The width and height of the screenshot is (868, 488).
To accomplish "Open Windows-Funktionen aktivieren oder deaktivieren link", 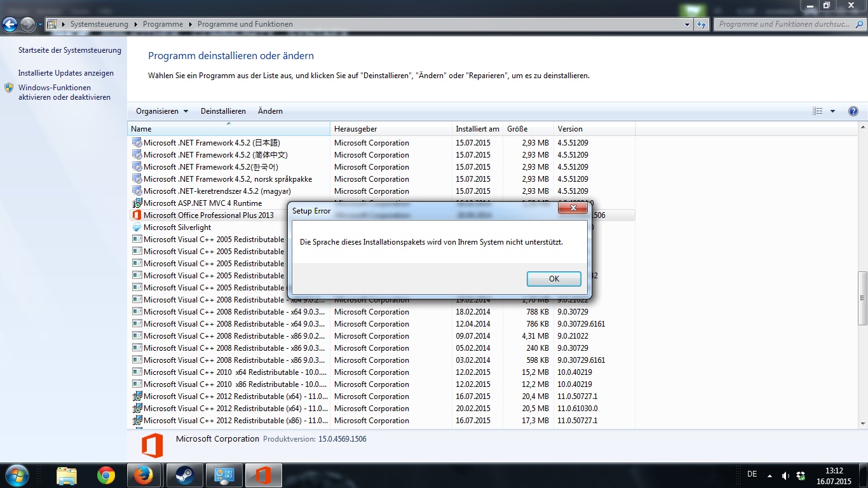I will [x=64, y=93].
